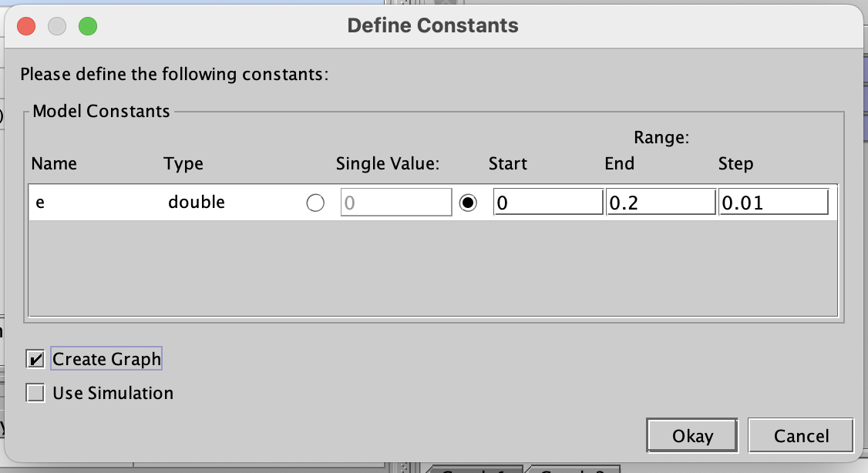This screenshot has width=868, height=473.
Task: Select the Single Value radio button for e
Action: pyautogui.click(x=315, y=203)
